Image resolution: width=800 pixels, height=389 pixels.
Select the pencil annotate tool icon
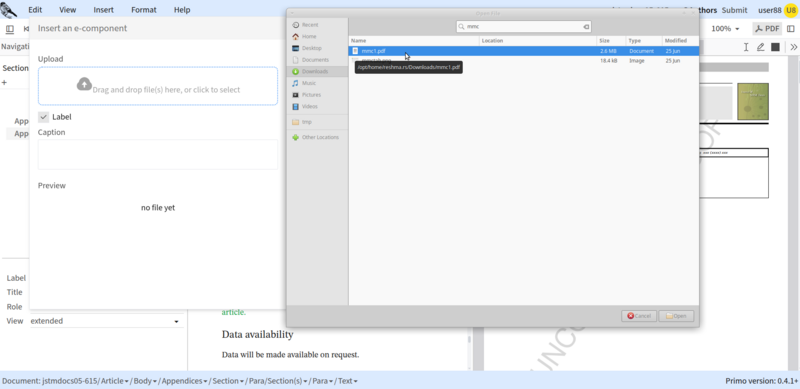(760, 47)
